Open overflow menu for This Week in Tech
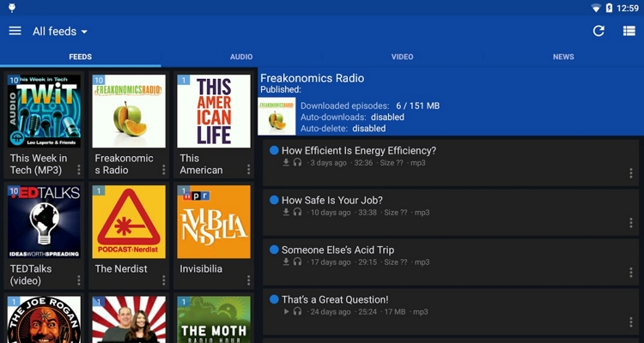Screen dimensions: 644x343 pyautogui.click(x=78, y=170)
